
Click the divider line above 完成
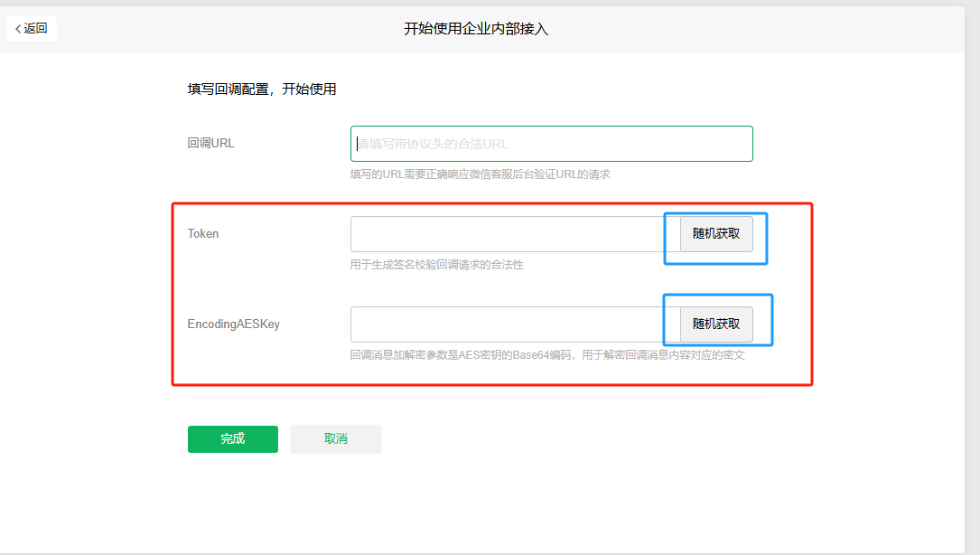point(476,397)
